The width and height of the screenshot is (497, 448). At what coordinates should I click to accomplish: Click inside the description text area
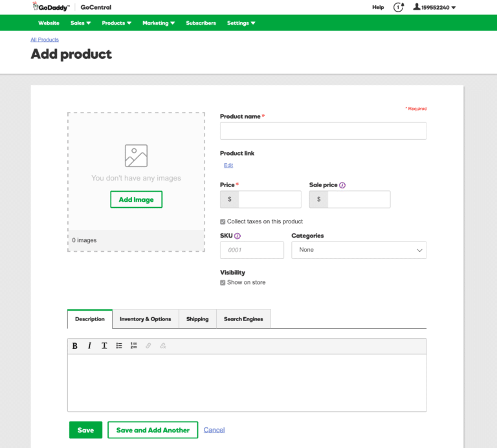tap(247, 383)
